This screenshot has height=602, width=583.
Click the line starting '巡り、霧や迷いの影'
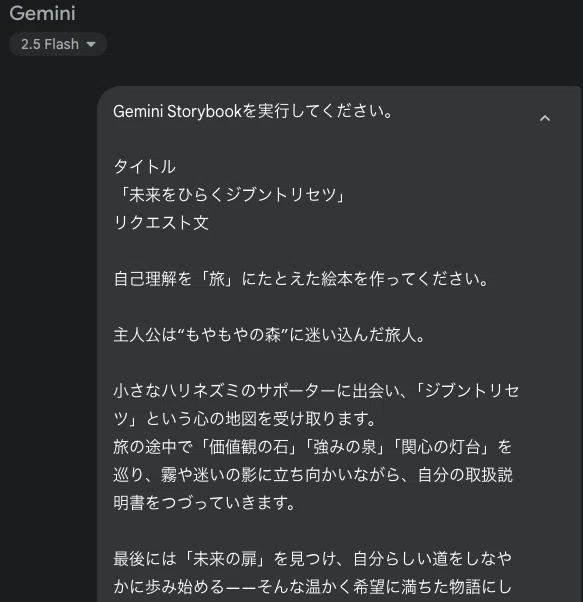(x=313, y=475)
